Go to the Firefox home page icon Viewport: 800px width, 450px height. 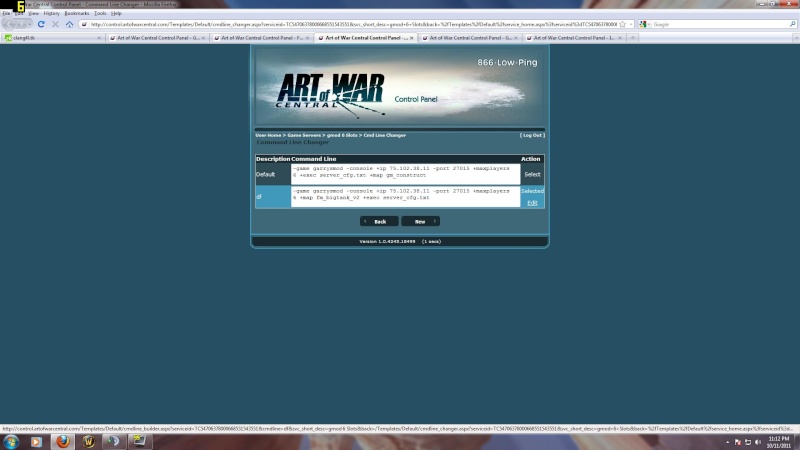tap(69, 24)
